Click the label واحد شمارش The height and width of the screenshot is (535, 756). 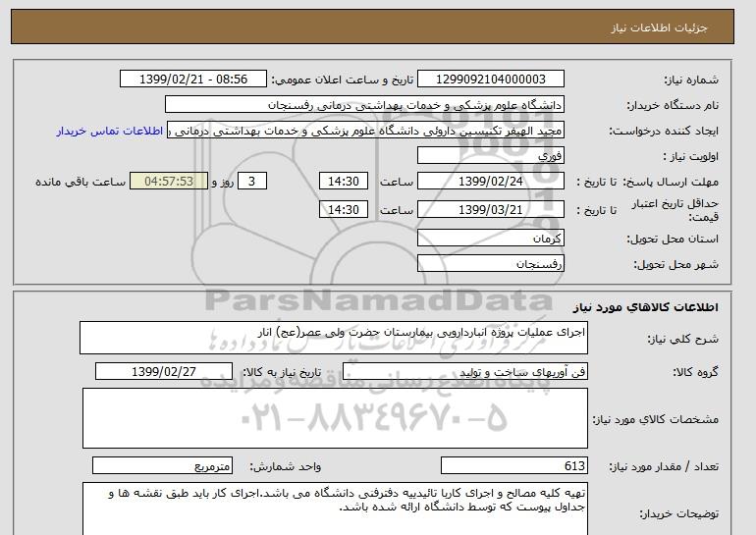coord(285,466)
